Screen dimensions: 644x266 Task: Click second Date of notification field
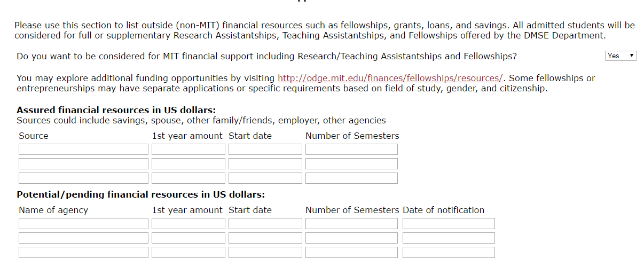coord(449,238)
